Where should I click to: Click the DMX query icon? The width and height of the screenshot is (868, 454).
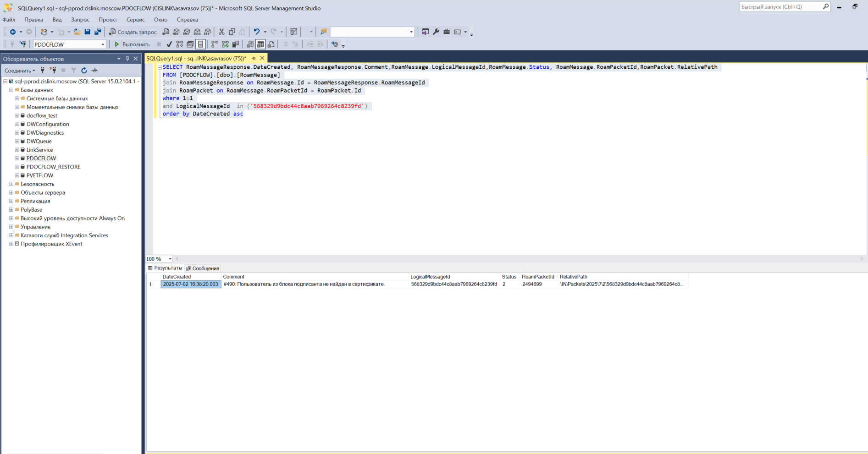(x=187, y=32)
